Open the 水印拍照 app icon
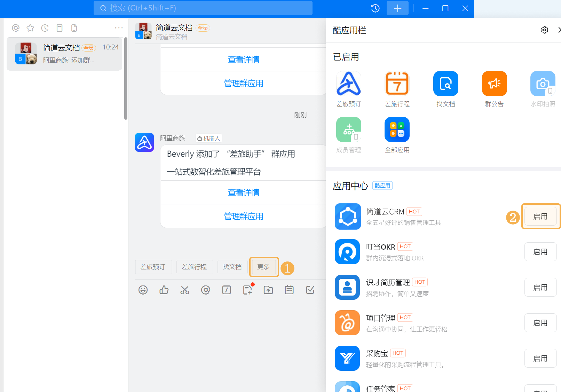Viewport: 561px width, 392px height. point(543,84)
